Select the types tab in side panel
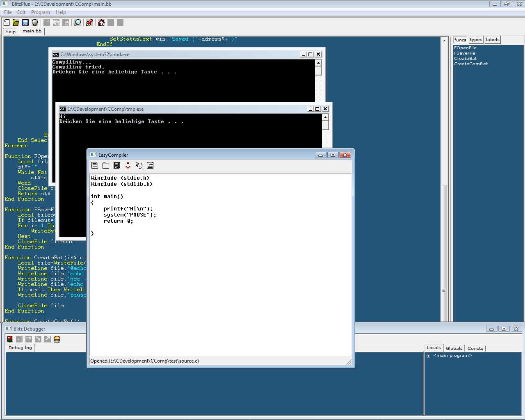This screenshot has height=420, width=525. [476, 40]
